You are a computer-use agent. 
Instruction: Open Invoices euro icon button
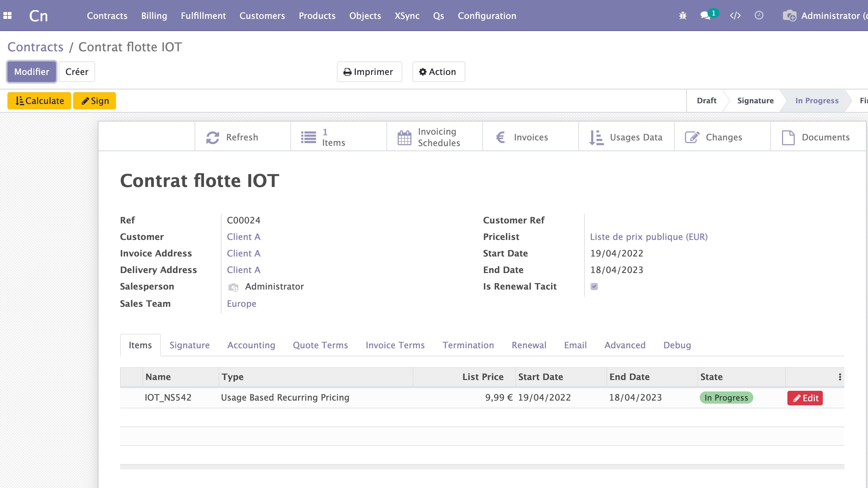pyautogui.click(x=500, y=137)
